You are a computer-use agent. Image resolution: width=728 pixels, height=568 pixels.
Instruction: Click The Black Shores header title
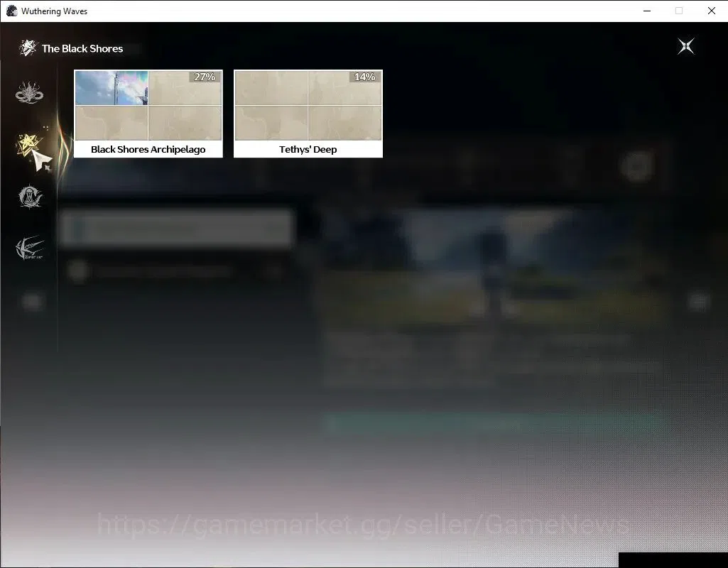tap(82, 49)
